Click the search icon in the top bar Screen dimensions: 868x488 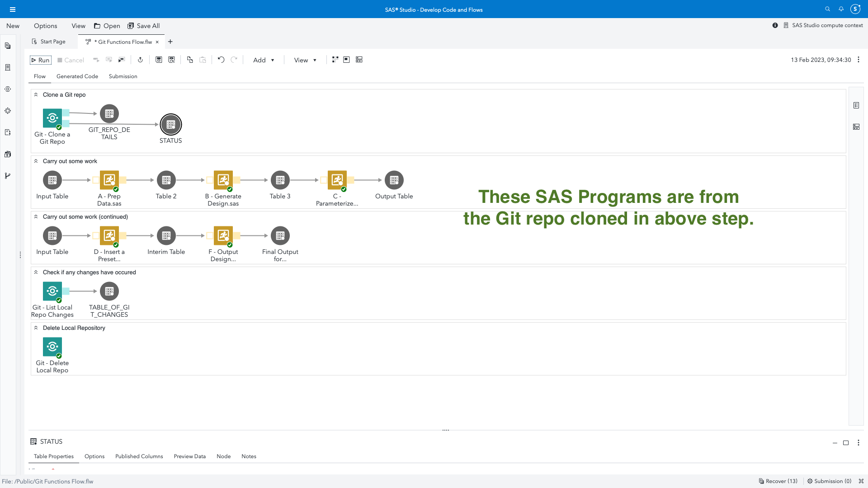828,9
